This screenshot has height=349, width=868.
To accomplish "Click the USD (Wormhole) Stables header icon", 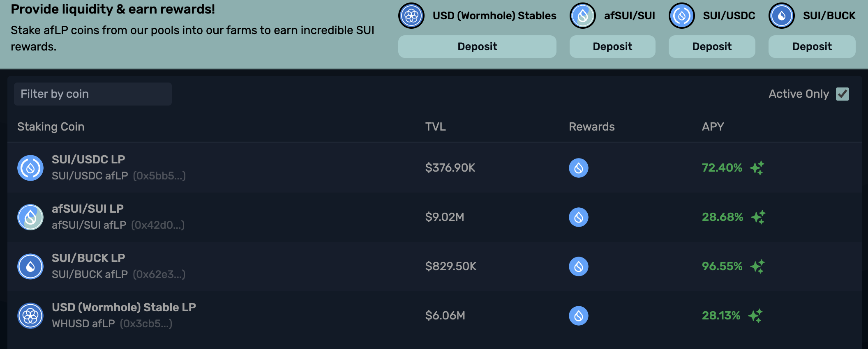I will (411, 16).
